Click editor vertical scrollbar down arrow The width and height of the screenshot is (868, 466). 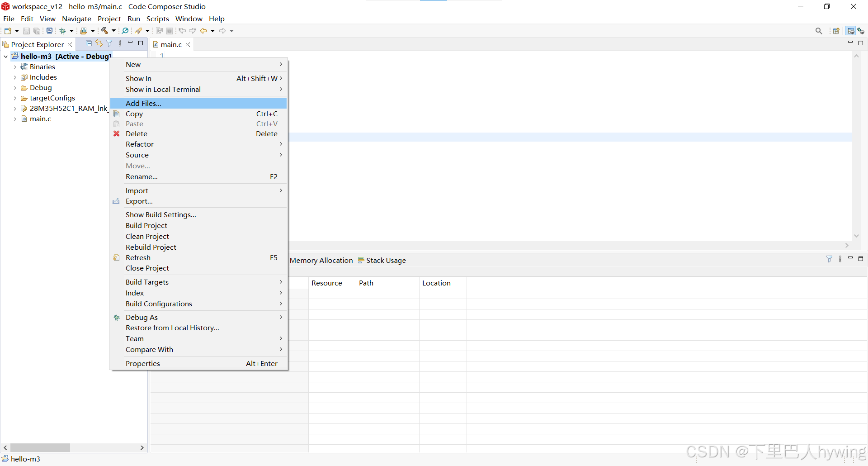click(856, 236)
